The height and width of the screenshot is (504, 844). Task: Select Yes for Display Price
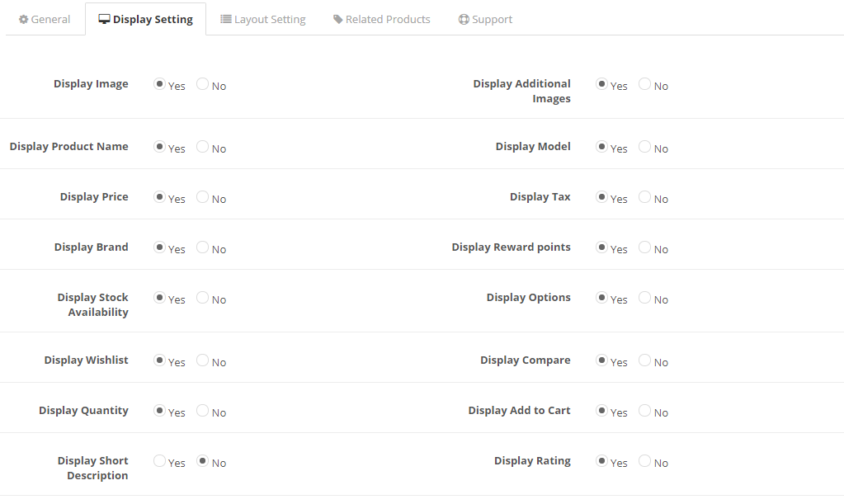coord(160,197)
